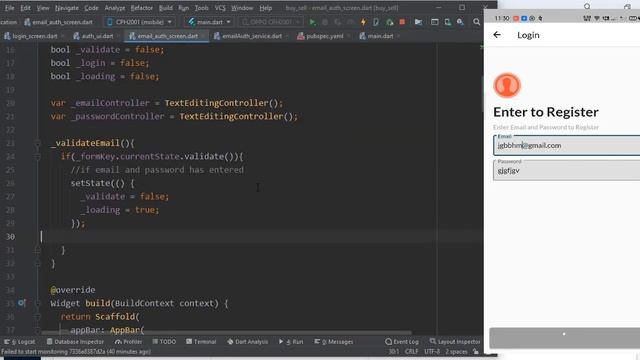Open the device selector CPH2001 (mobile) dropdown
The image size is (640, 360).
point(139,22)
